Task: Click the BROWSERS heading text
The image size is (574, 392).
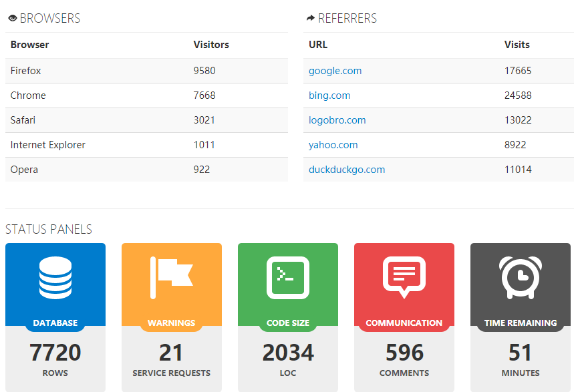Action: (50, 18)
